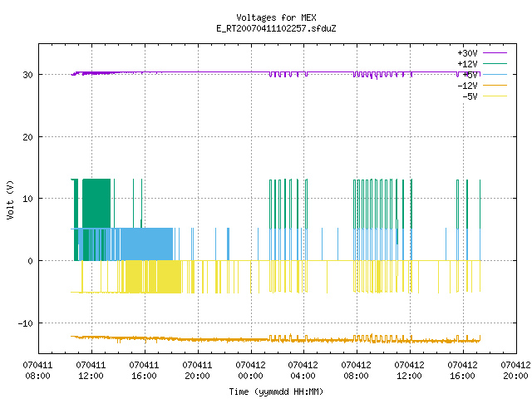Click the orange -12V legend line sample
The width and height of the screenshot is (532, 399).
495,85
